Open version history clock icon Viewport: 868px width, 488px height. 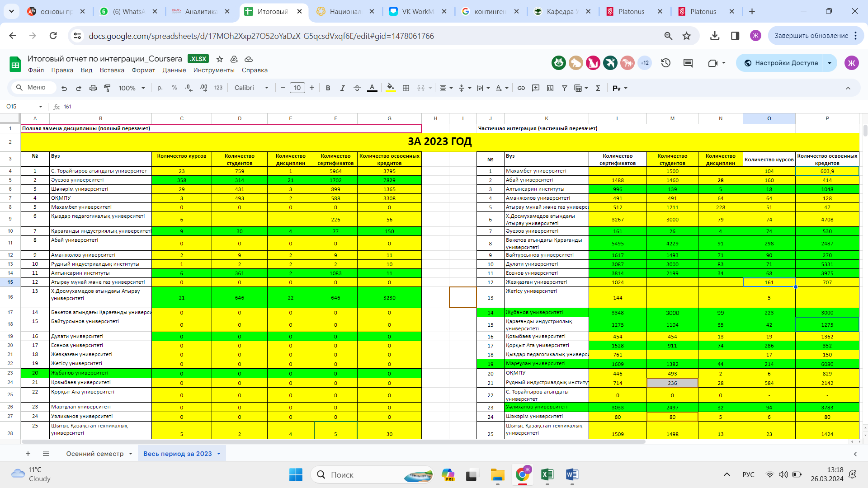pos(665,63)
